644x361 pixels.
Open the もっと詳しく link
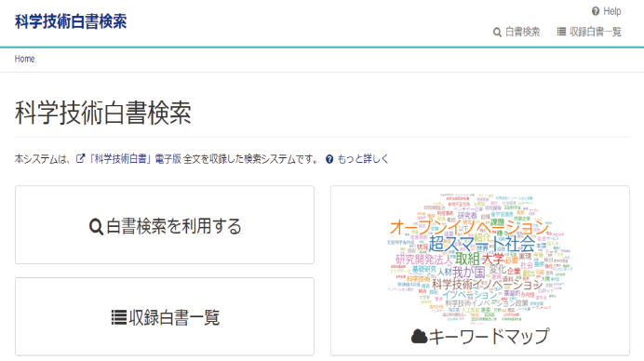click(363, 159)
